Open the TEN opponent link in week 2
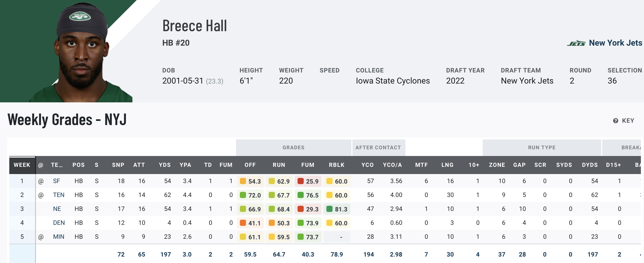This screenshot has height=263, width=644. (59, 195)
